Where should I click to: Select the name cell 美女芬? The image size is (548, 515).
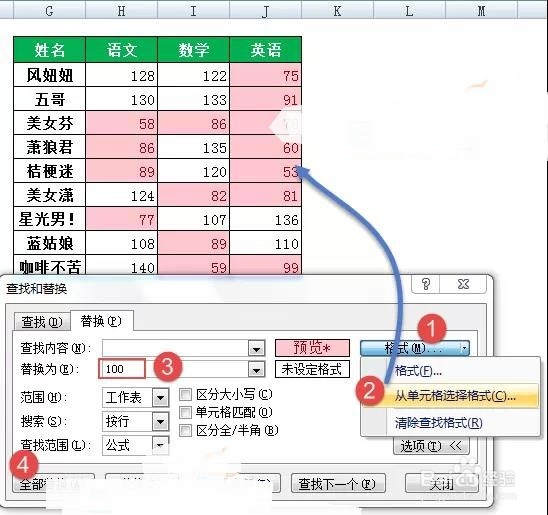click(49, 123)
